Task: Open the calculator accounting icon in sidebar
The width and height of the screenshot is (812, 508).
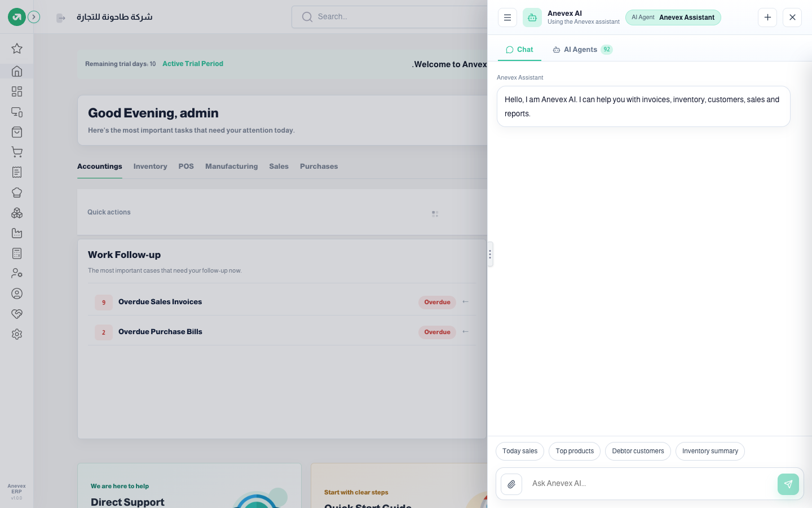Action: (x=17, y=253)
